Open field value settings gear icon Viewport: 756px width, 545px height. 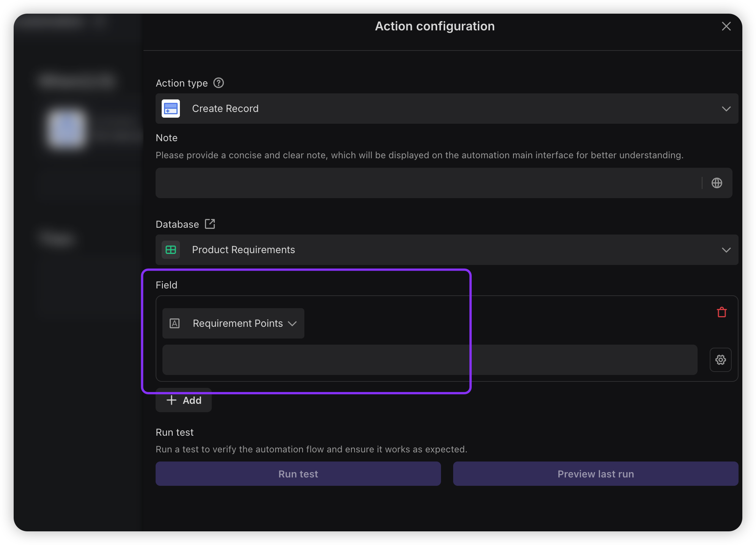[x=720, y=360]
